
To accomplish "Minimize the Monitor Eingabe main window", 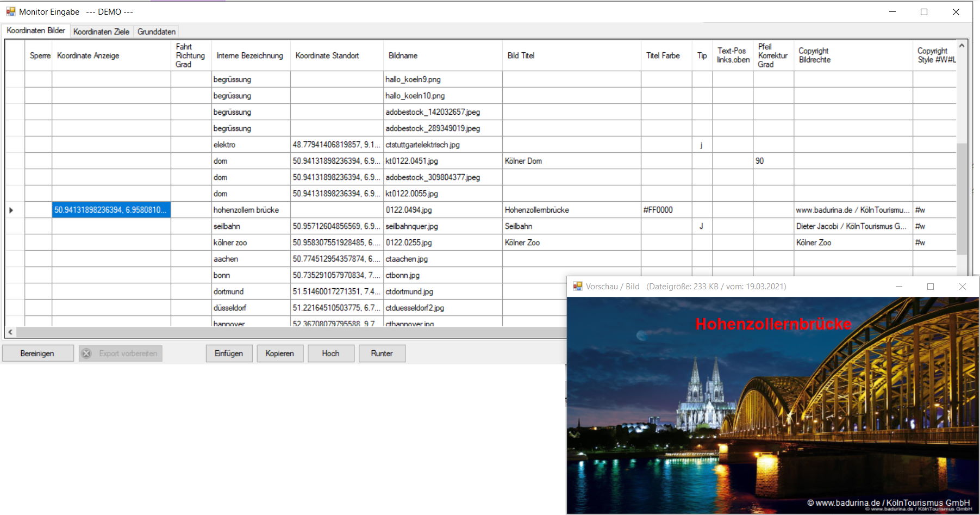I will pyautogui.click(x=892, y=12).
